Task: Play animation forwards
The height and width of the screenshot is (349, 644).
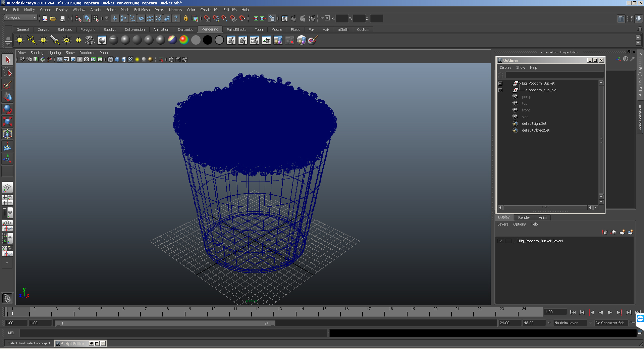Action: (610, 312)
